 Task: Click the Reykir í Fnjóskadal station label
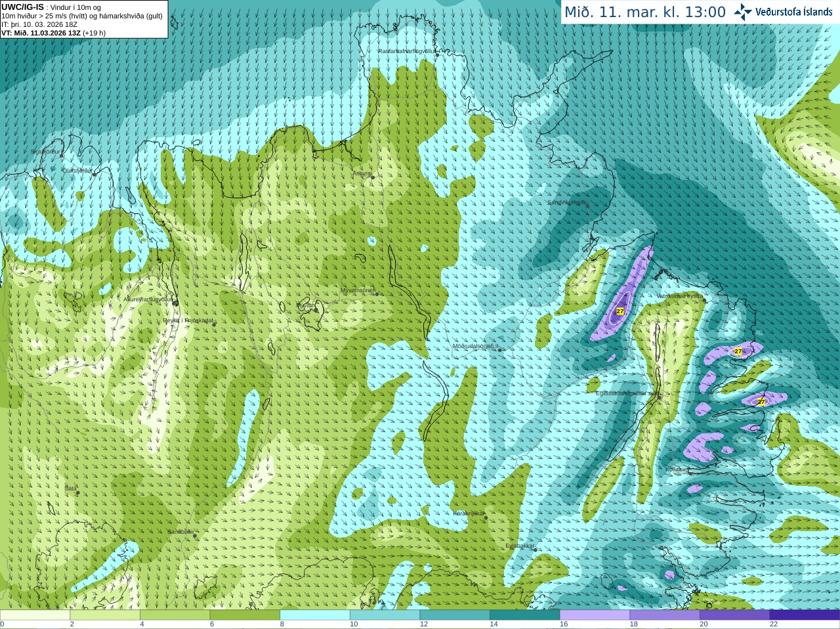coord(188,320)
